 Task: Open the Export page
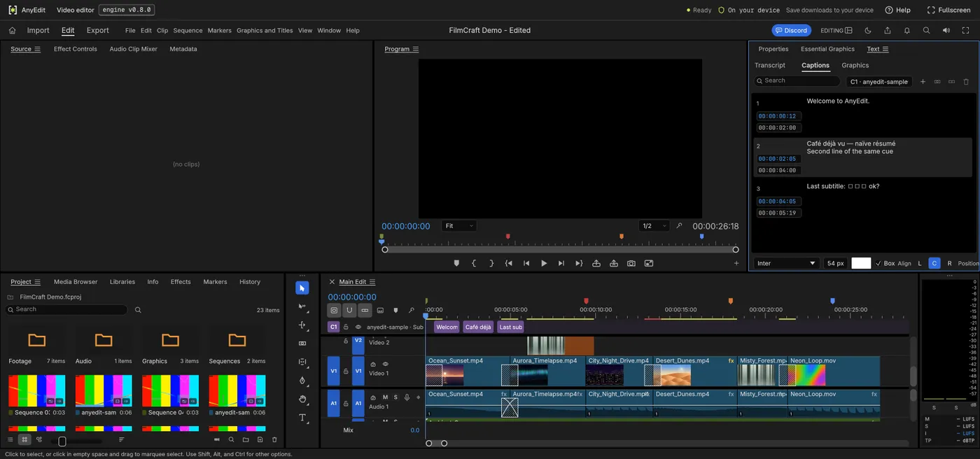coord(98,30)
